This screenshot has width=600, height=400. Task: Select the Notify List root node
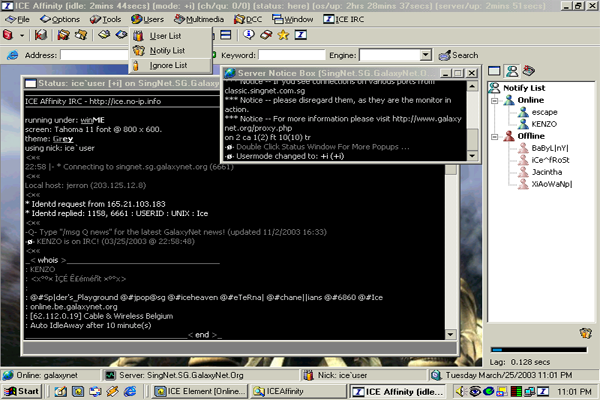[524, 88]
